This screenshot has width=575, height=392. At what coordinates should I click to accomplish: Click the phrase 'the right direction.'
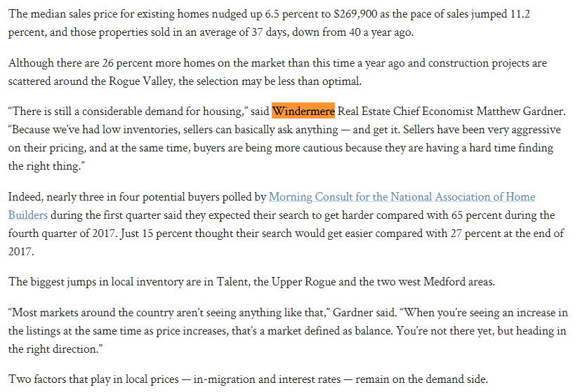pyautogui.click(x=54, y=349)
